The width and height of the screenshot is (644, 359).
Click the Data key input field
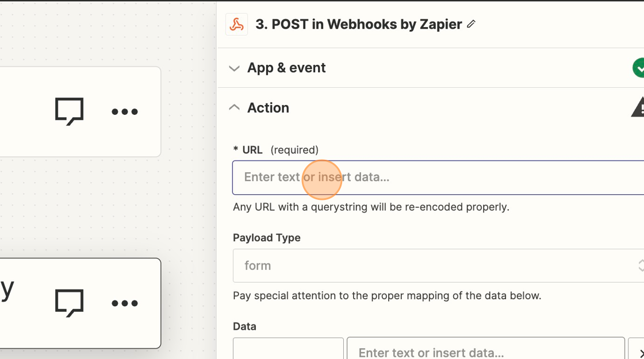click(288, 348)
